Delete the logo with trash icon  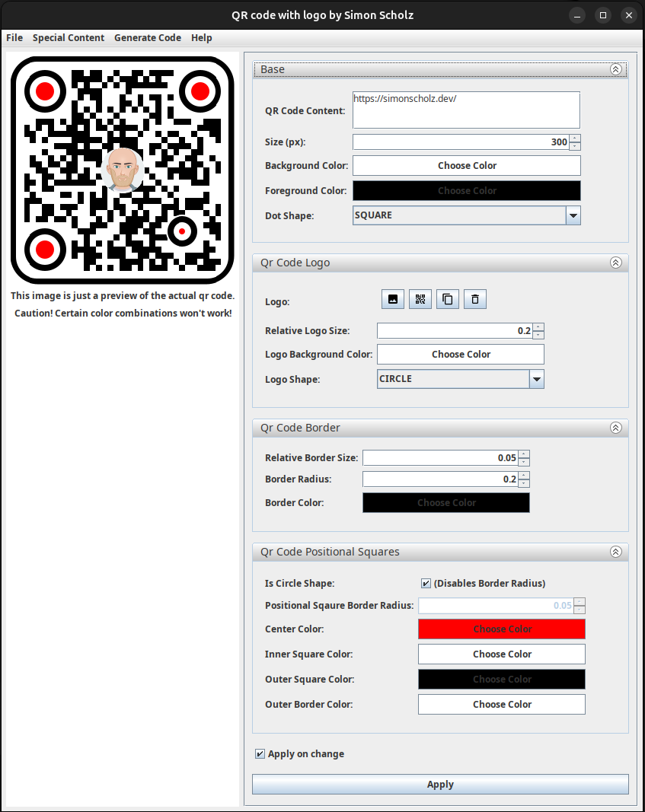point(475,299)
